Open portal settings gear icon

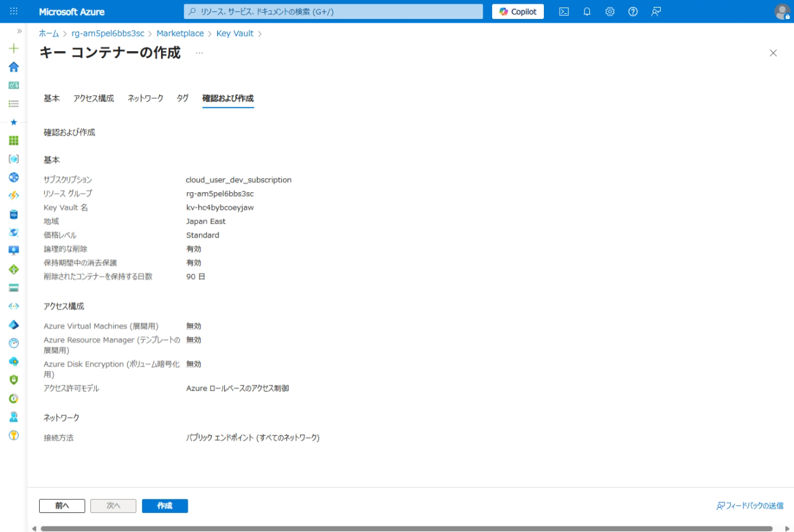(610, 11)
